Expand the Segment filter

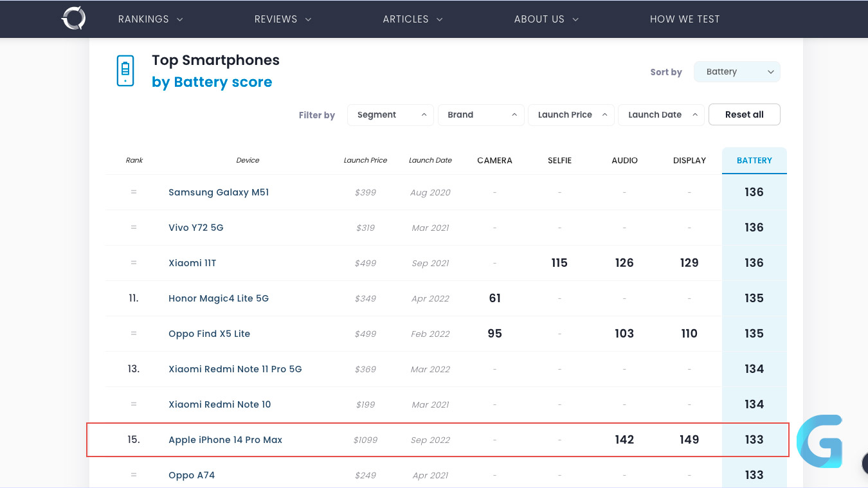coord(390,114)
